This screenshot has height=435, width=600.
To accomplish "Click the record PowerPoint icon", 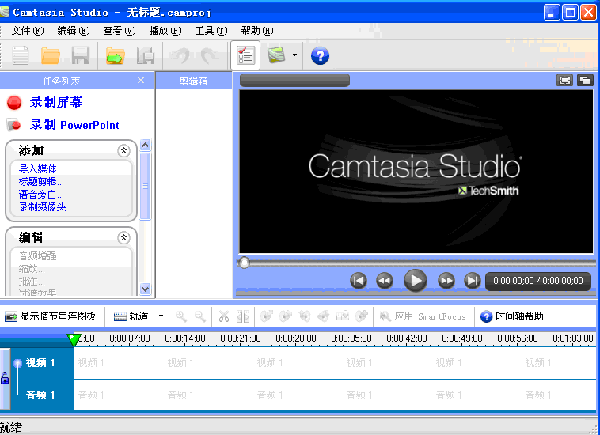I will (13, 124).
